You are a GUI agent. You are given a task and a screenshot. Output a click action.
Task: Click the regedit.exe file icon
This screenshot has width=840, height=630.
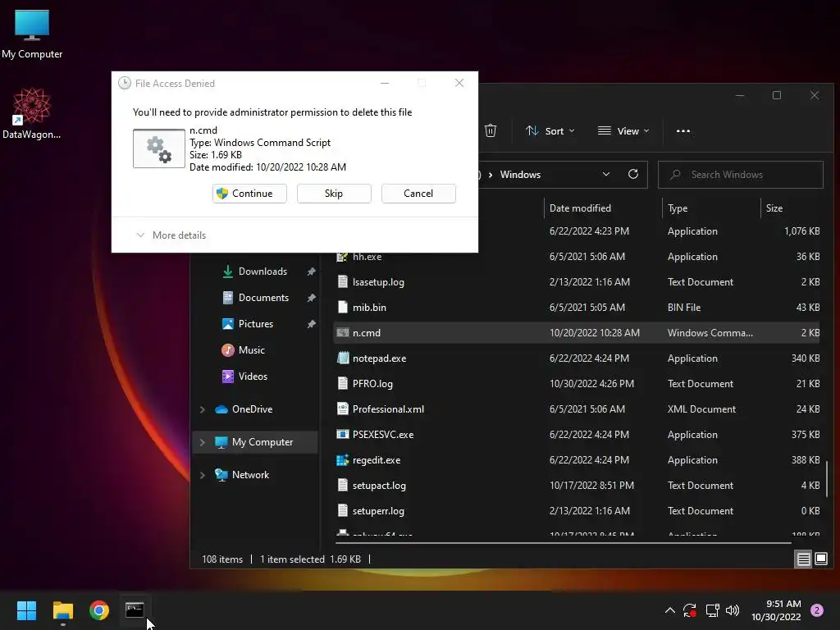point(342,459)
